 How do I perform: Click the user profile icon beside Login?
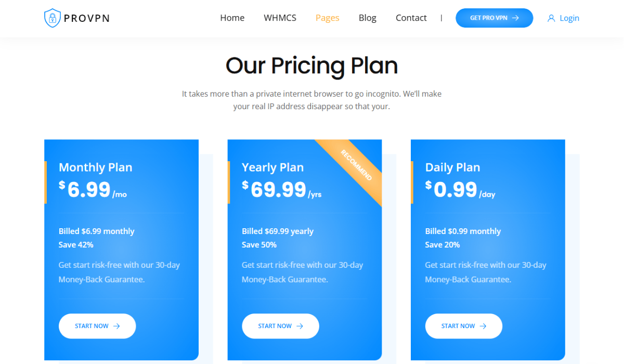551,18
